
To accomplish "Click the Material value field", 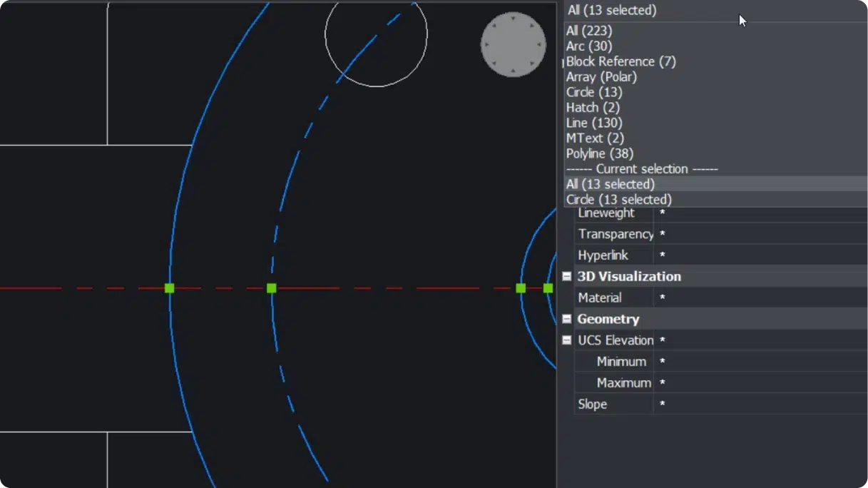I will 760,298.
